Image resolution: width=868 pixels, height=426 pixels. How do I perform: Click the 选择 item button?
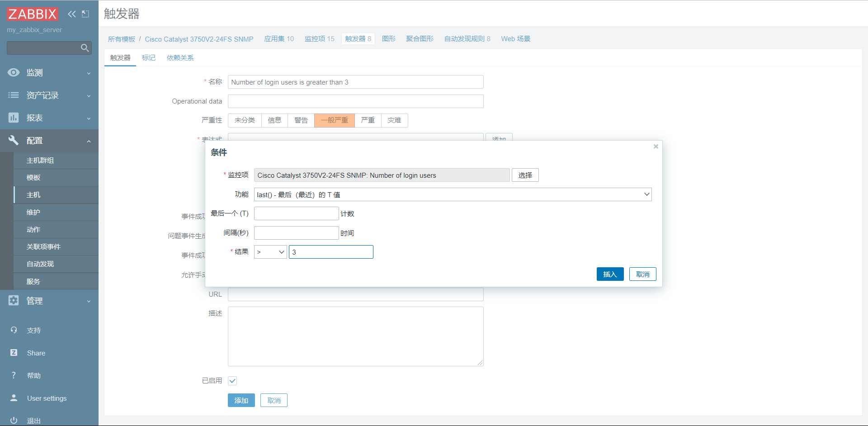point(525,175)
